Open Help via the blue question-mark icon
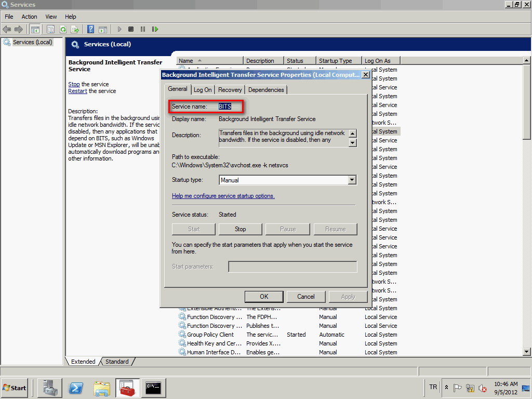 point(90,29)
